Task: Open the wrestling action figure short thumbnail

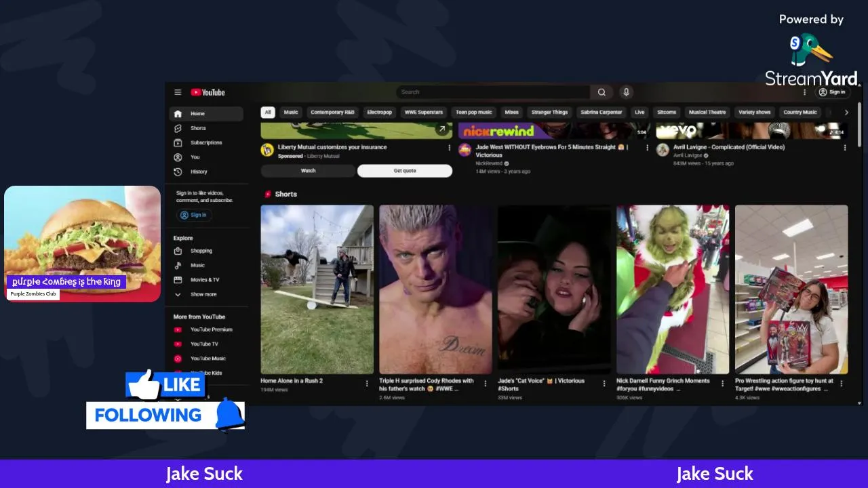Action: point(791,289)
